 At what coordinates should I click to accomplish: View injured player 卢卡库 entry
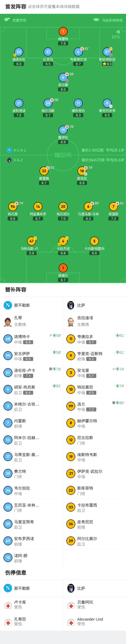[x=32, y=605]
